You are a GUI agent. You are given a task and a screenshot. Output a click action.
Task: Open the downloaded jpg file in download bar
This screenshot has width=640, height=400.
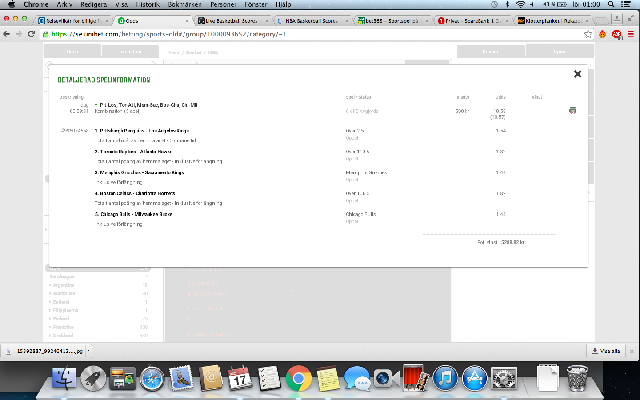pos(46,351)
